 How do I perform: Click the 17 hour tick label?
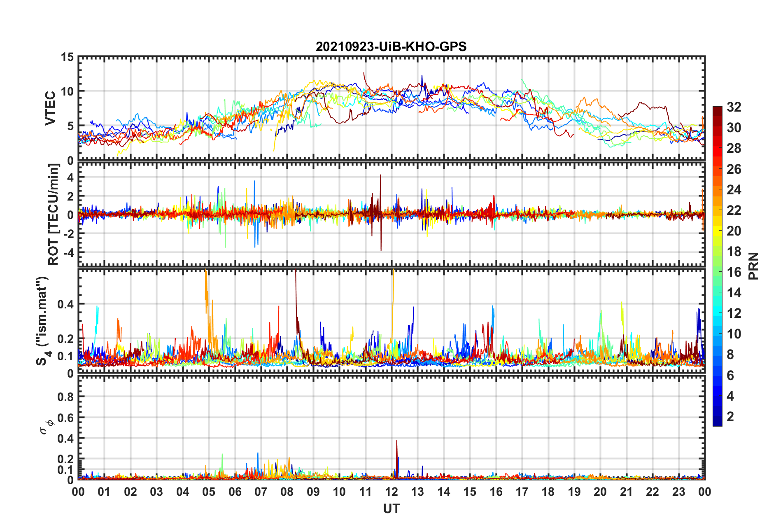522,492
